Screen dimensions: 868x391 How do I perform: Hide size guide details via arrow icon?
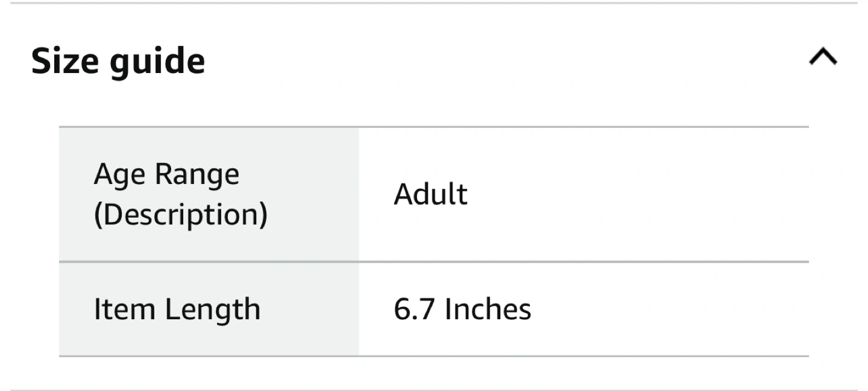823,57
